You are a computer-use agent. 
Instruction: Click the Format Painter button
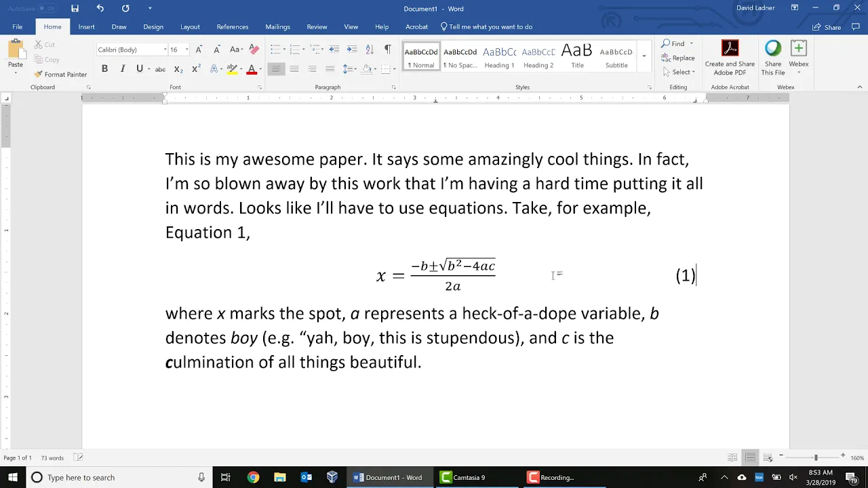click(x=60, y=75)
